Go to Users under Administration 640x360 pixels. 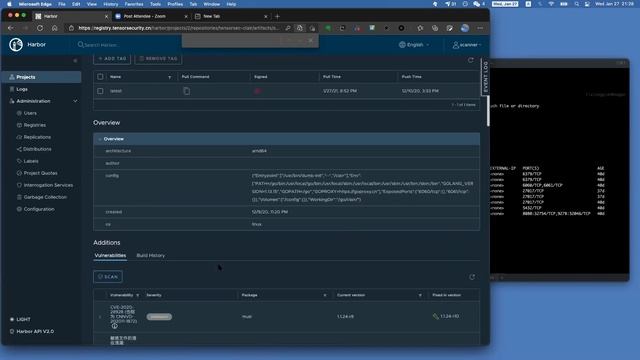click(x=30, y=113)
